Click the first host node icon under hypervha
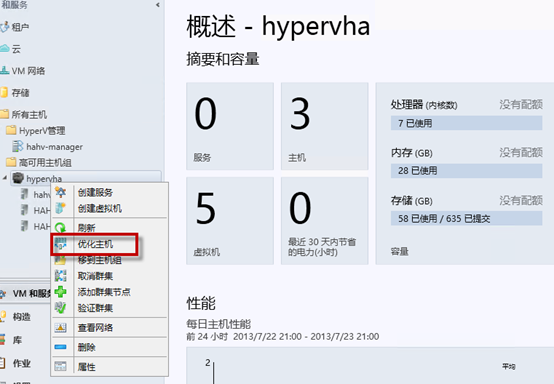 24,194
